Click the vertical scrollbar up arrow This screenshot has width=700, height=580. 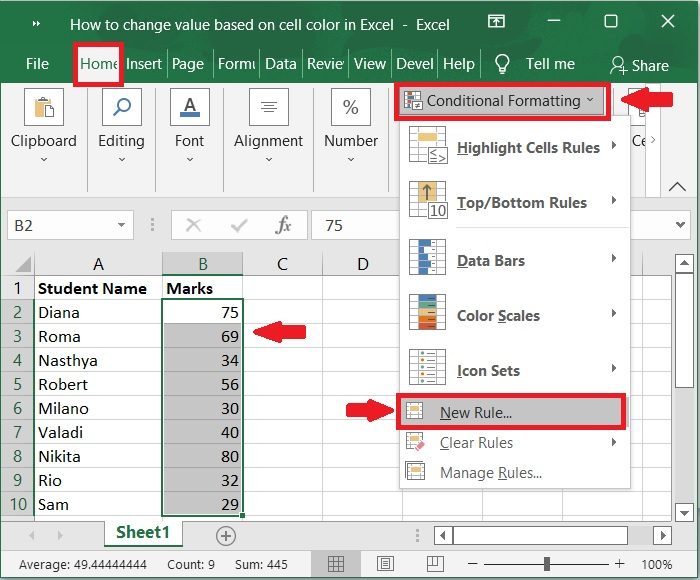click(684, 263)
